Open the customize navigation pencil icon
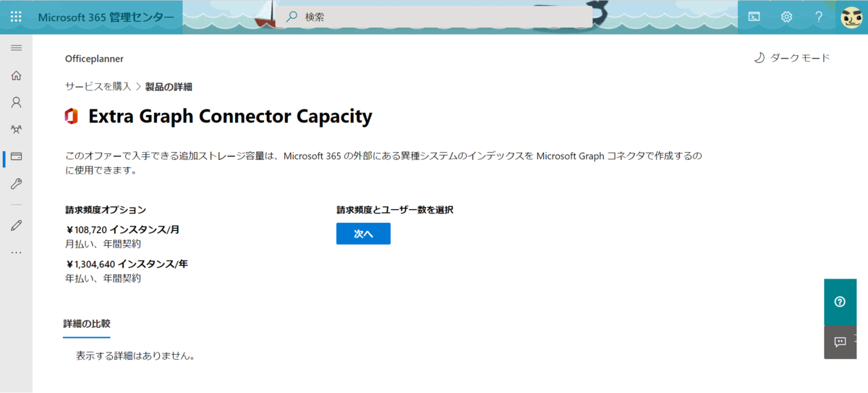Viewport: 868px width, 393px height. pos(16,225)
